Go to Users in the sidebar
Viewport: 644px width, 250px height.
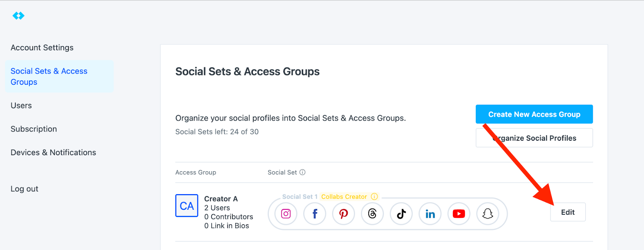coord(21,106)
